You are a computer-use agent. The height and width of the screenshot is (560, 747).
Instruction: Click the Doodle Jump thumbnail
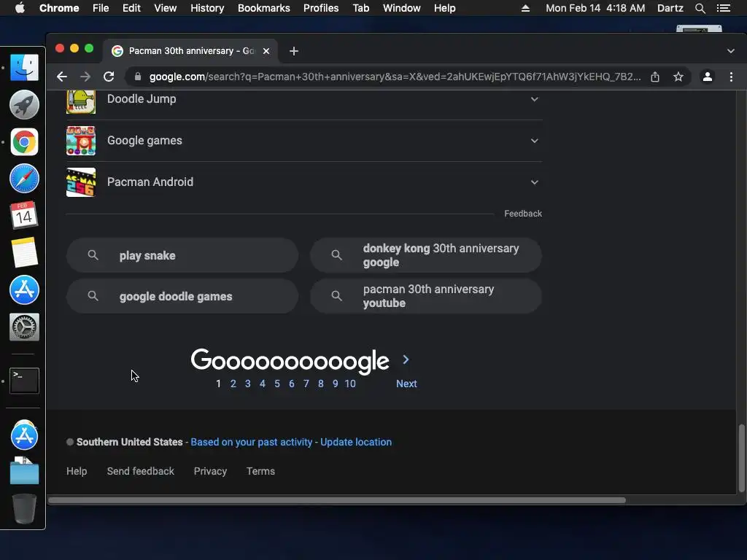tap(81, 101)
